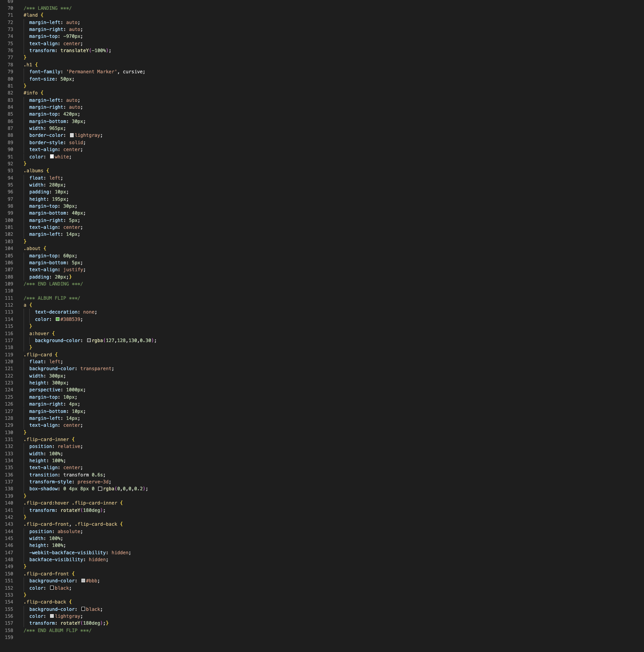Viewport: 644px width, 652px height.
Task: Click the #bbb background-color swatch
Action: point(83,581)
